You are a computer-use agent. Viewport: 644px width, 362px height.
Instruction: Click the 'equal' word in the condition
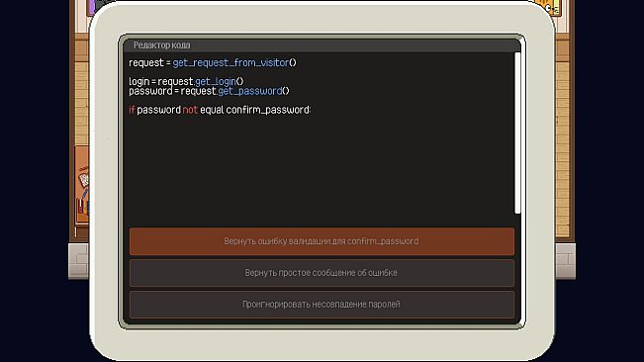point(212,110)
